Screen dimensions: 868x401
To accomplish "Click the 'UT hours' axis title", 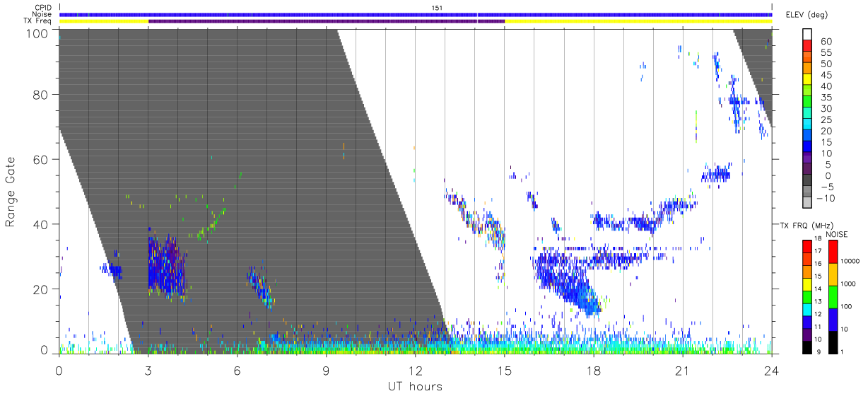I will [415, 386].
